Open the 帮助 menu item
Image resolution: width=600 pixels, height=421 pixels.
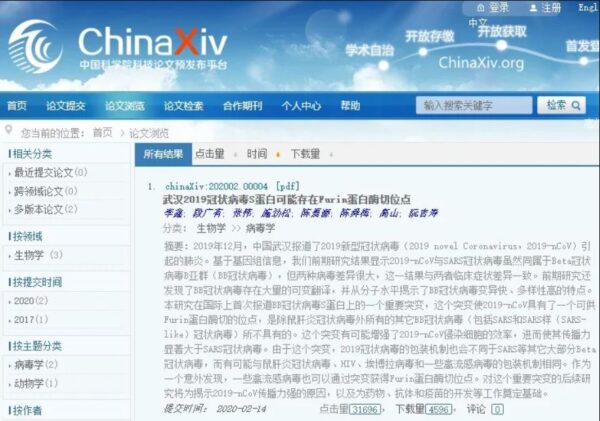(x=350, y=105)
